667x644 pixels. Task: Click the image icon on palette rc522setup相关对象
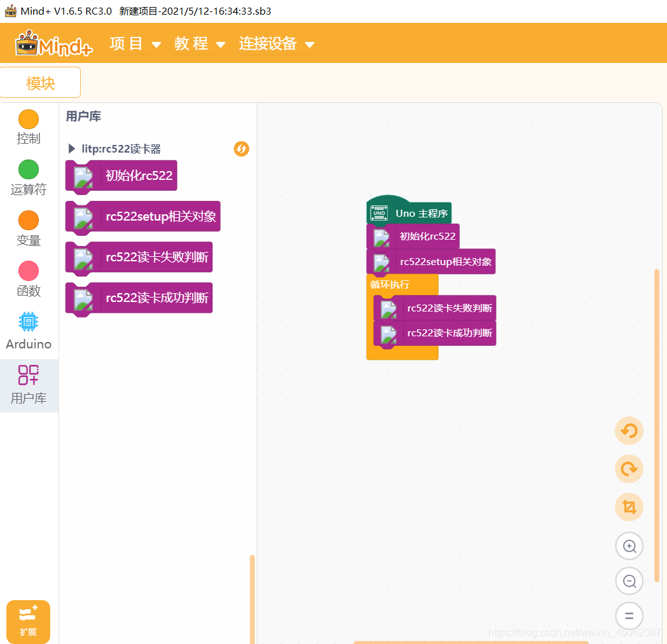pos(83,218)
